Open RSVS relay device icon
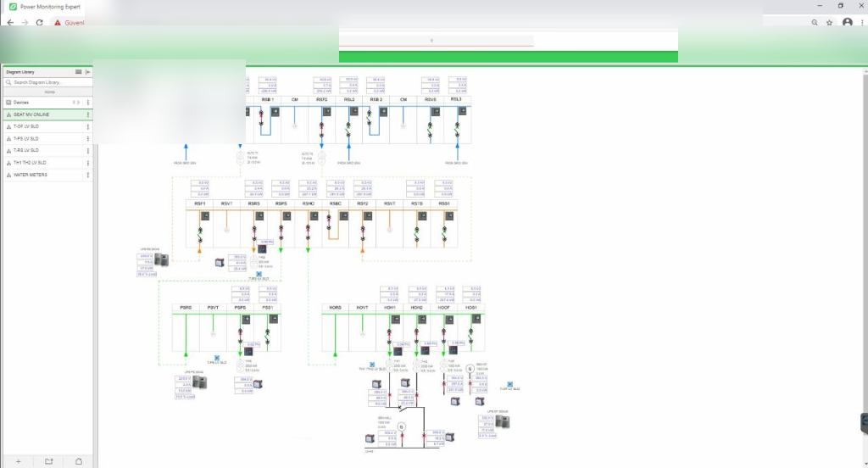The width and height of the screenshot is (868, 468). (436, 112)
